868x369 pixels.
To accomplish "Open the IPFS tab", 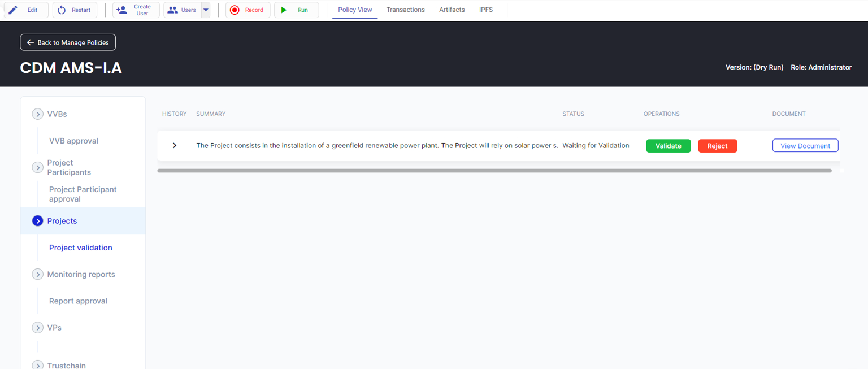I will (485, 10).
